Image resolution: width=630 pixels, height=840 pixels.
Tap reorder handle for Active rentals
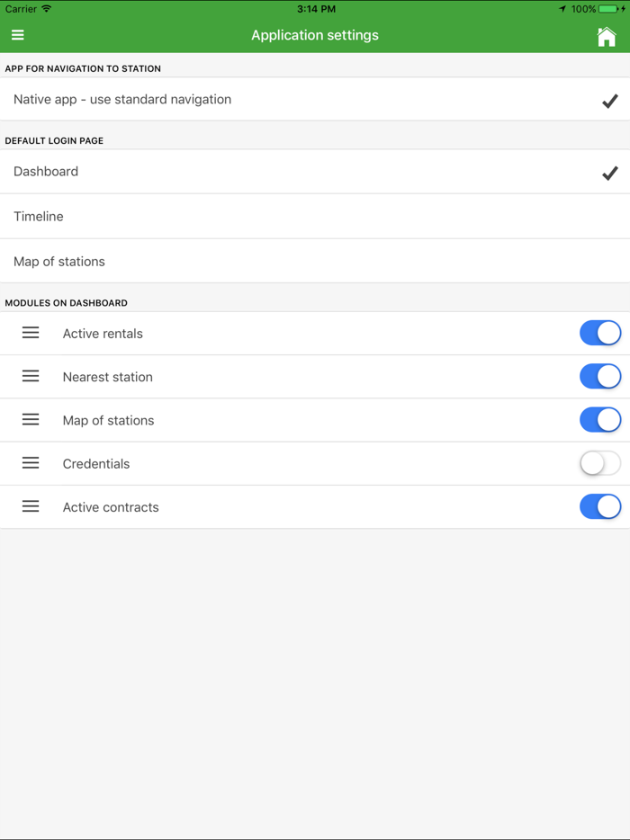31,333
